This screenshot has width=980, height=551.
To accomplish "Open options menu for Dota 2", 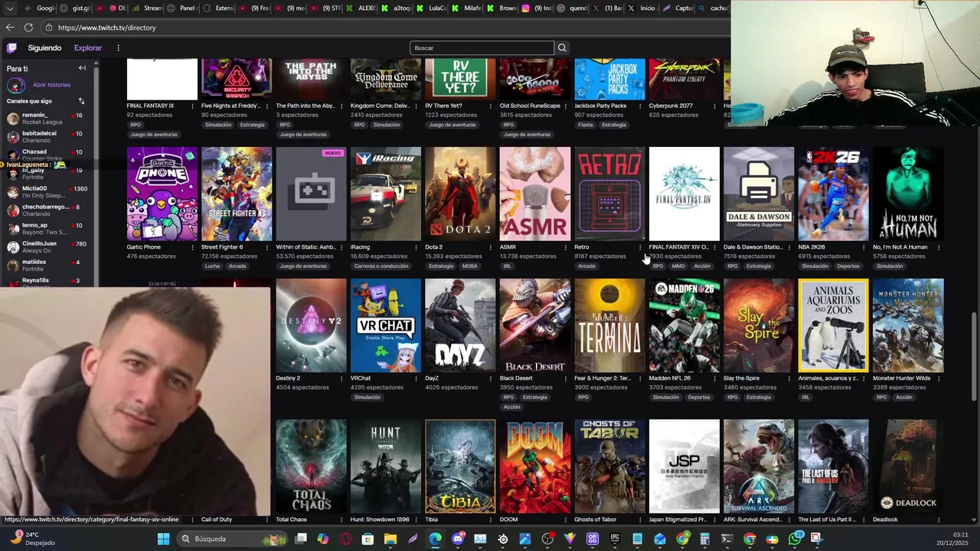I will point(491,247).
